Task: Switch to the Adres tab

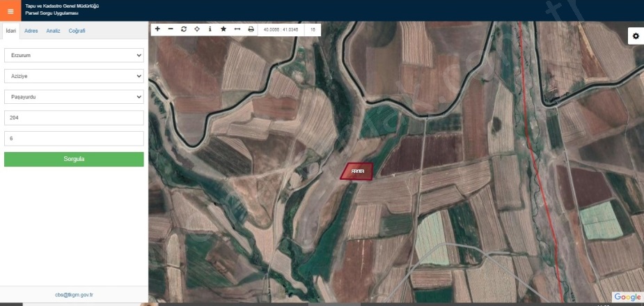Action: point(31,31)
